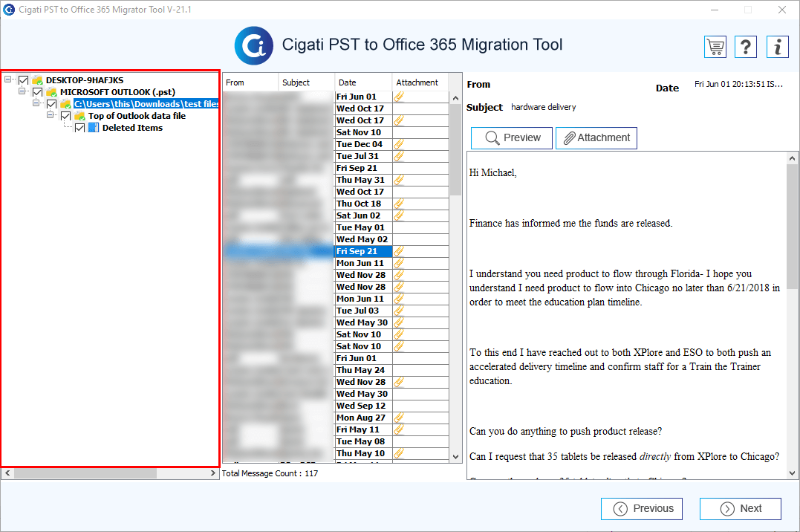
Task: Click the "Hi Michael," line in preview
Action: (x=493, y=172)
